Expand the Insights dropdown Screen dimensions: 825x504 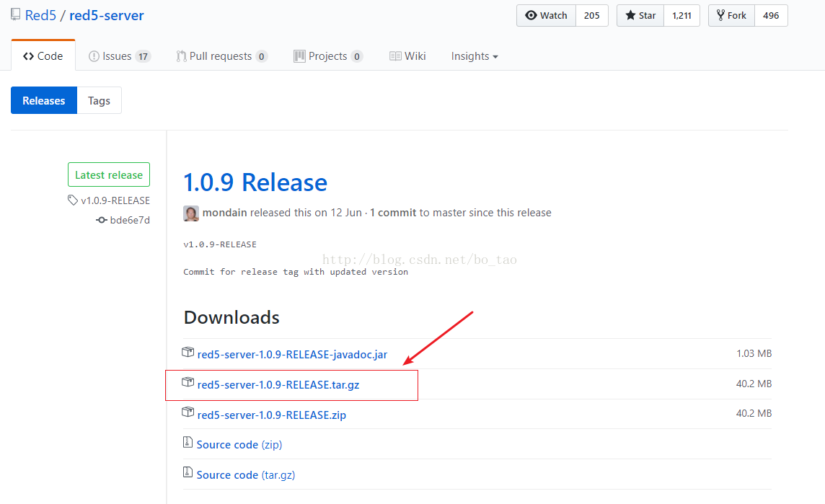click(x=474, y=56)
